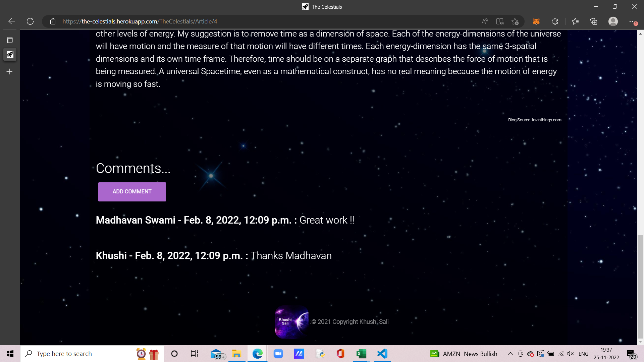
Task: Click the ADD COMMENT button
Action: point(132,192)
